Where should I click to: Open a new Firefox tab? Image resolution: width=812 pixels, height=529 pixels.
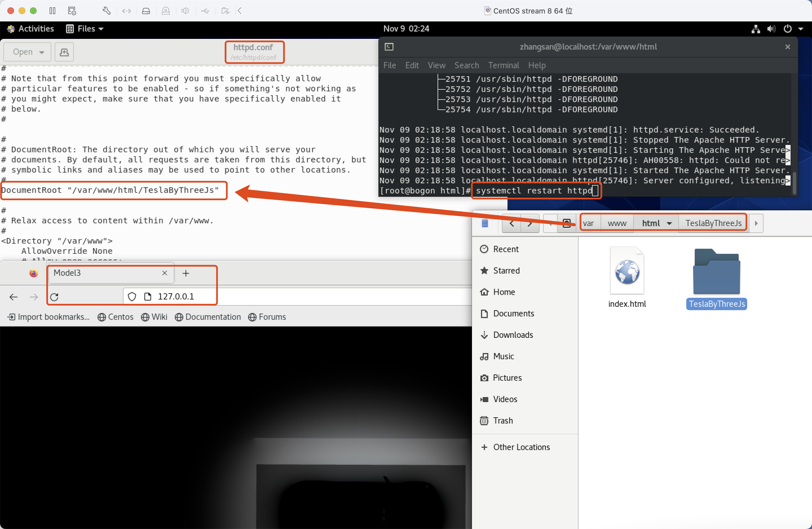[x=186, y=273]
